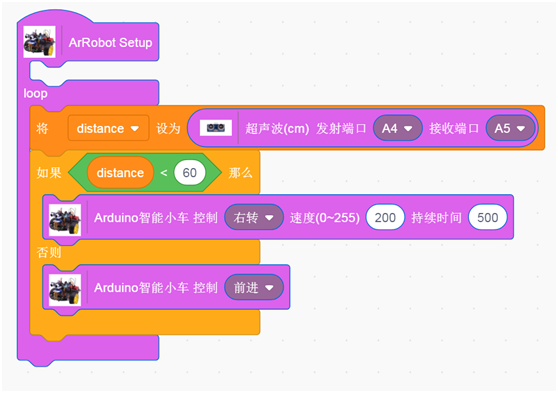Click the robot car icon on the 右转 control block
This screenshot has height=393, width=558.
65,220
